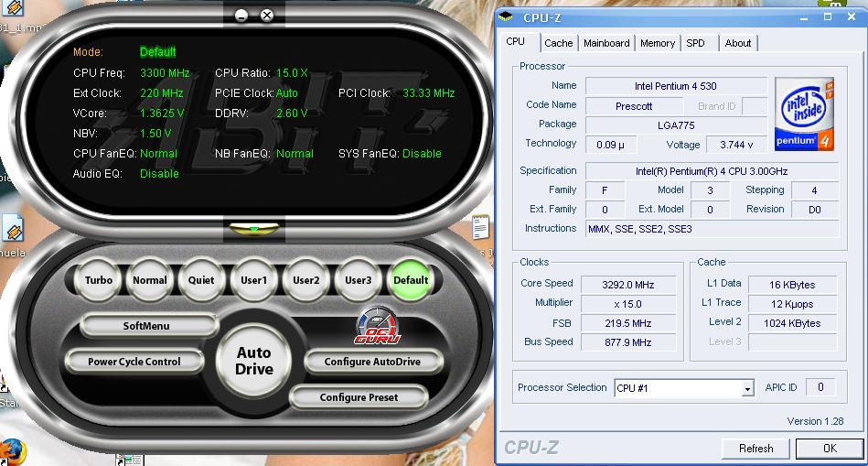This screenshot has height=466, width=868.
Task: Activate the User1 preset
Action: tap(253, 280)
